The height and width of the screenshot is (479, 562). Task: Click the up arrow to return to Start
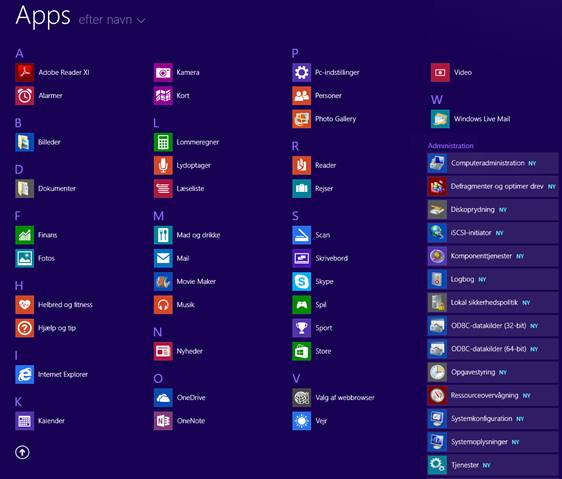click(23, 452)
